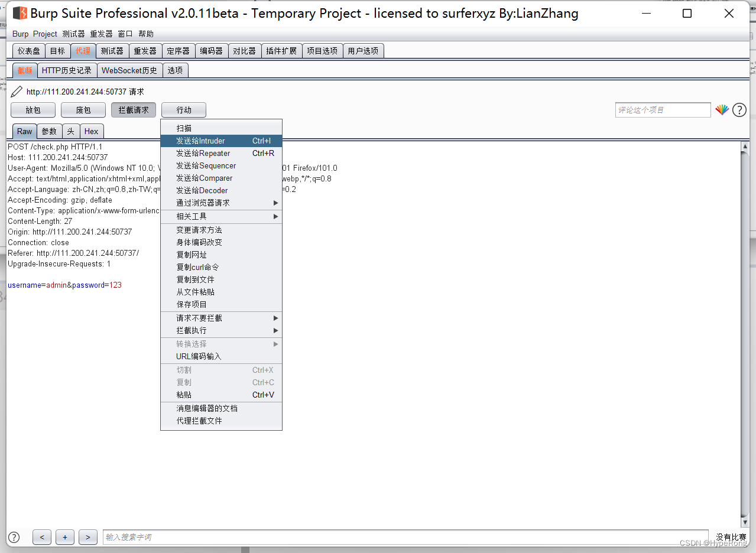Image resolution: width=756 pixels, height=553 pixels.
Task: Open the color highlight picker icon
Action: click(x=722, y=110)
